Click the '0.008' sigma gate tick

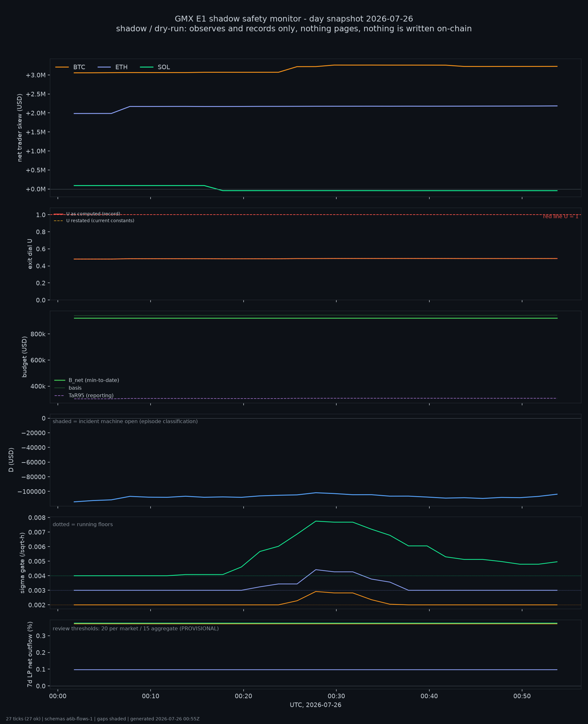(37, 517)
